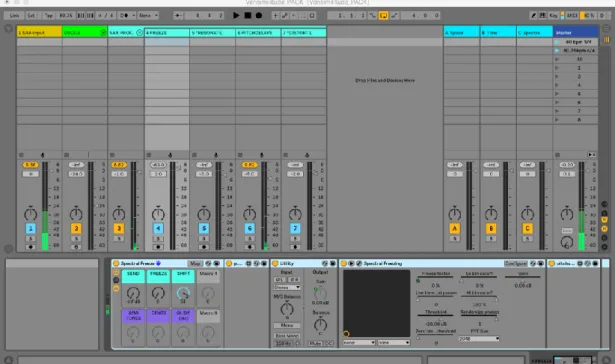Toggle track 6 activator button

click(249, 228)
